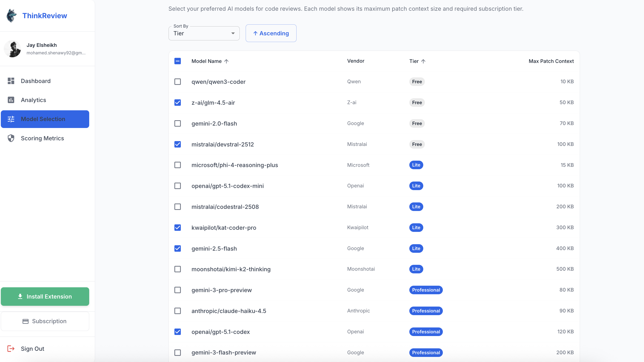
Task: Deselect the gemini-2.5-flash model
Action: click(x=178, y=248)
